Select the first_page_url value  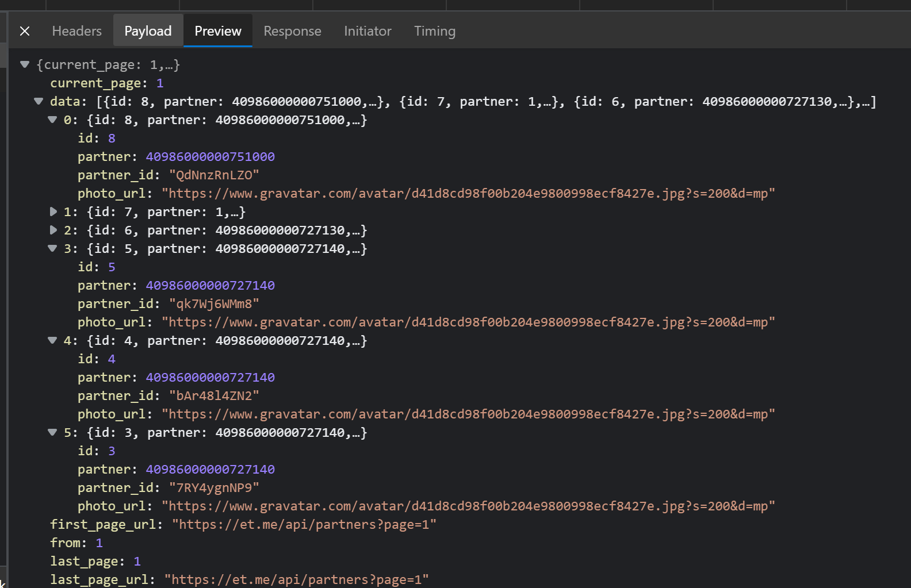[304, 524]
